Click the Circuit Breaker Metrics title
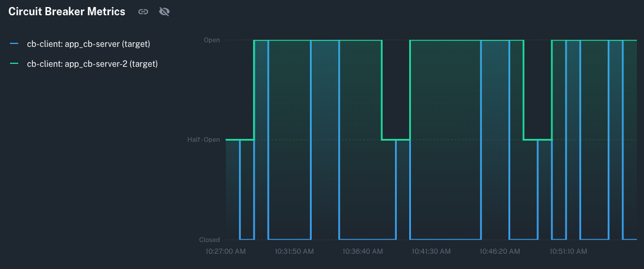Viewport: 644px width, 269px height. click(x=66, y=12)
